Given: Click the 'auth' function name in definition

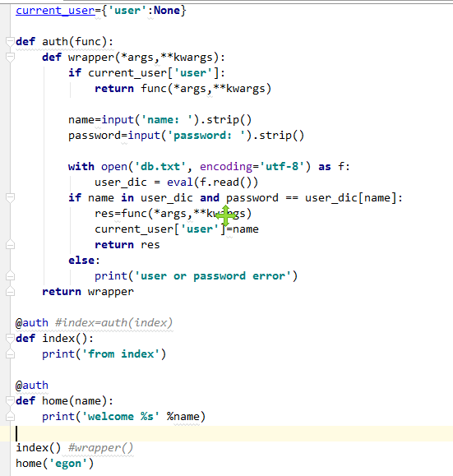Looking at the screenshot, I should point(54,42).
